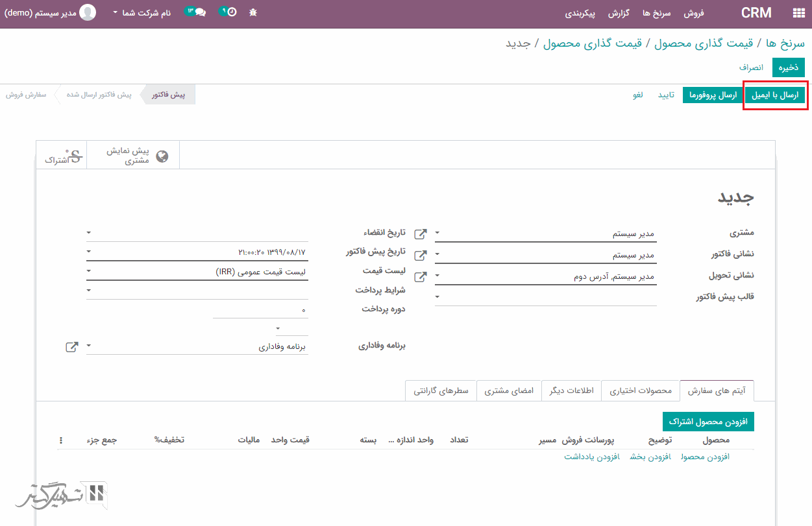812x526 pixels.
Task: Select the سفارش فروش status stage
Action: click(27, 95)
